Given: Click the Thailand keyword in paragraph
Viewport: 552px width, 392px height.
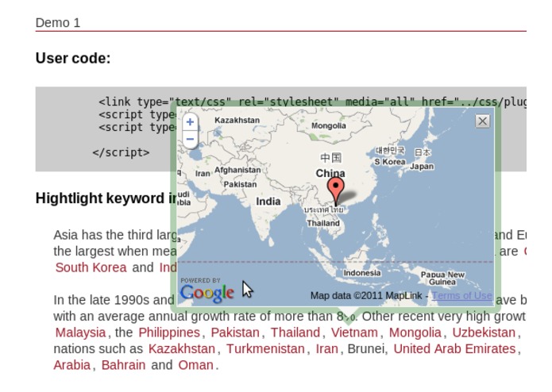Looking at the screenshot, I should pyautogui.click(x=295, y=332).
